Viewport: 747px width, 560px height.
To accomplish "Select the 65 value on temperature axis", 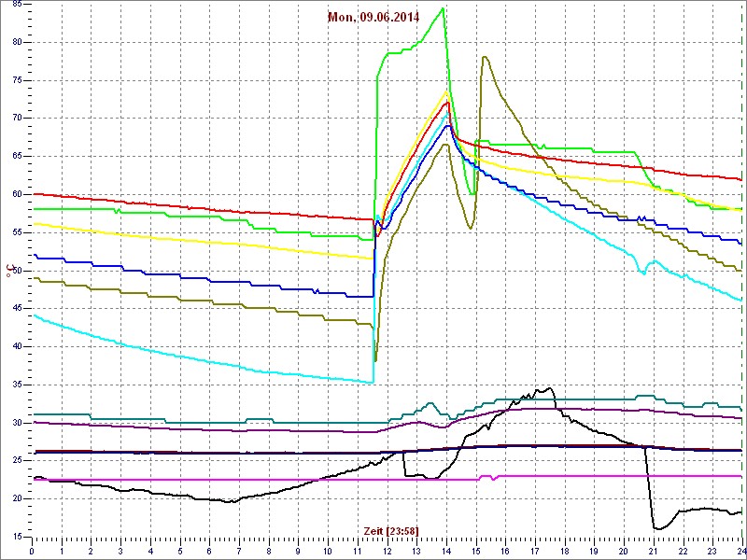I will click(16, 157).
